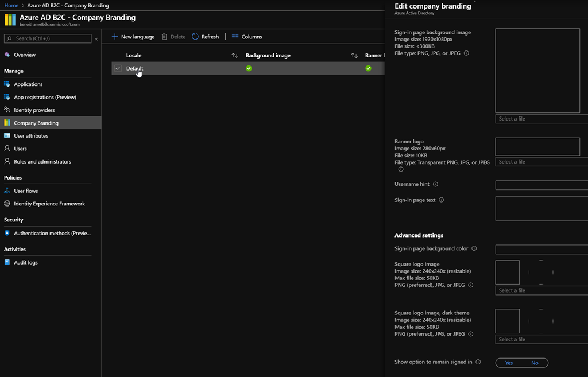This screenshot has height=377, width=588.
Task: Click the Columns button
Action: click(x=247, y=36)
